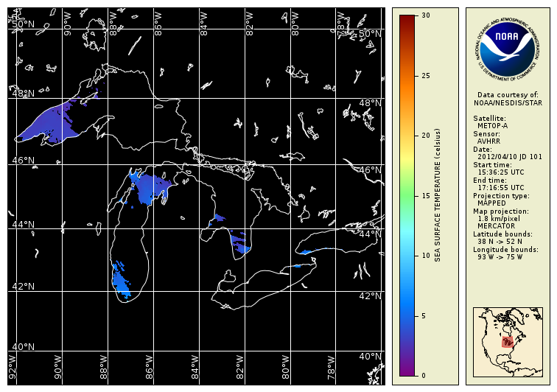The image size is (557, 392).
Task: Click the NOAA circular logo
Action: click(x=508, y=48)
